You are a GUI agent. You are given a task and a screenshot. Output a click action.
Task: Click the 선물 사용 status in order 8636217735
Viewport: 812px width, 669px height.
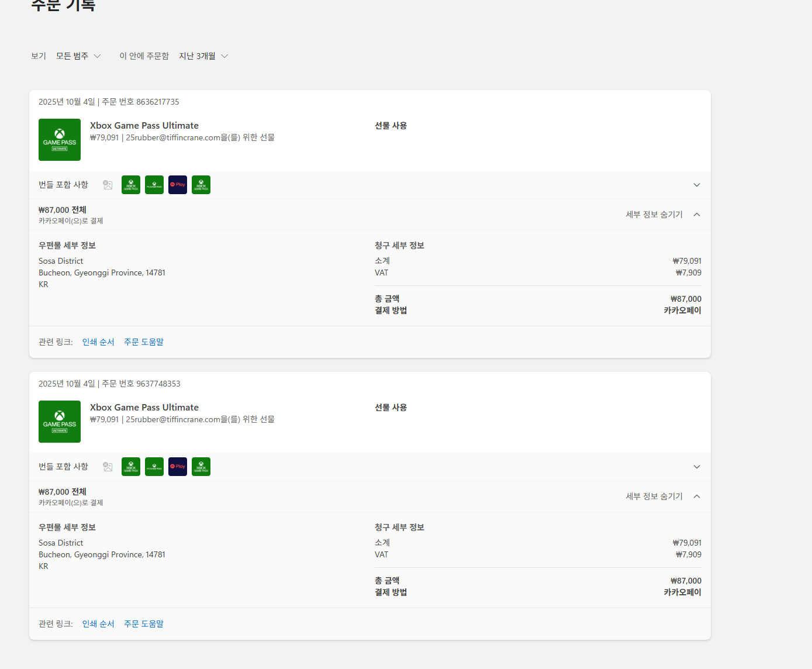(x=391, y=126)
